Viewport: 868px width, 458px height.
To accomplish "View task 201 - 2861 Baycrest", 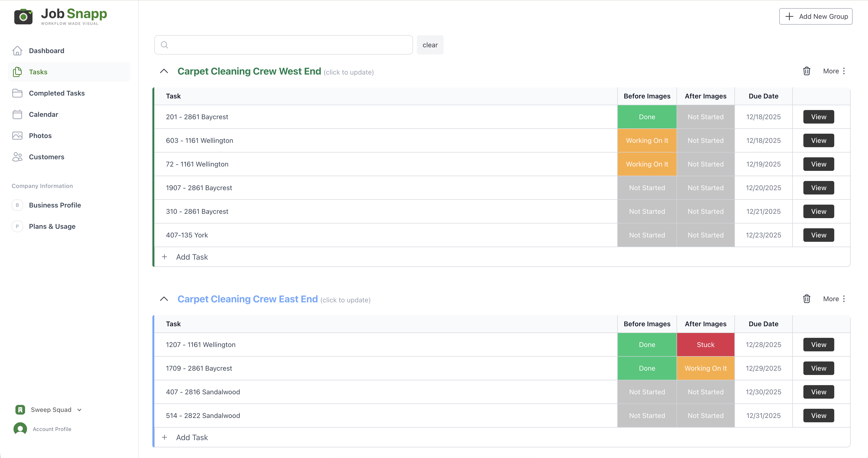I will coord(818,117).
